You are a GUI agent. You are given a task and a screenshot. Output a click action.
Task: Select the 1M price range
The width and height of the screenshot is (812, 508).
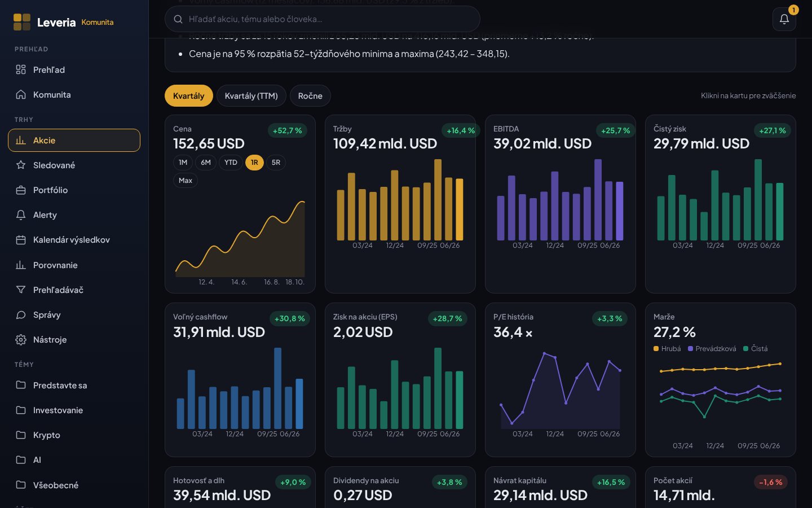183,163
